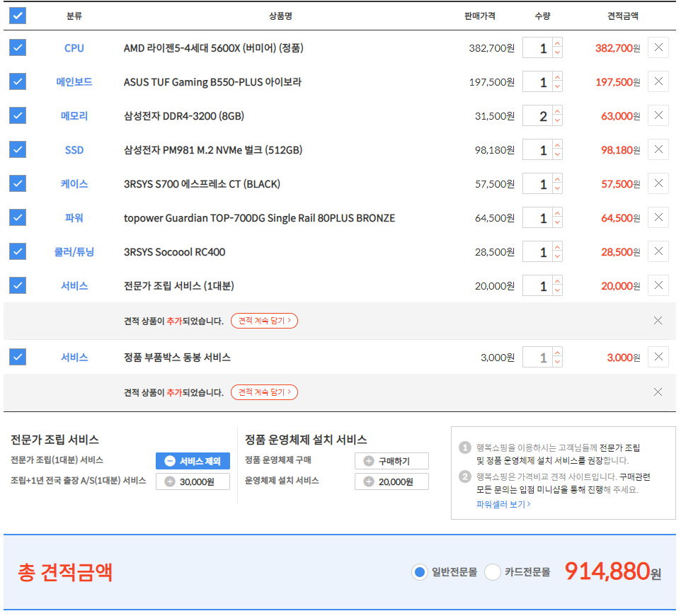
Task: Delete the 쿨러/튜닝 row with the X icon
Action: 658,251
